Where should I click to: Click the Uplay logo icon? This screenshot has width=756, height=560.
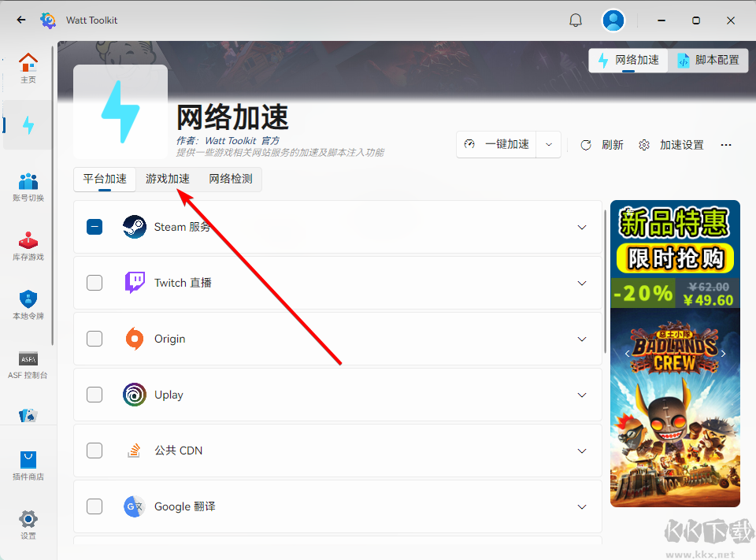point(135,395)
